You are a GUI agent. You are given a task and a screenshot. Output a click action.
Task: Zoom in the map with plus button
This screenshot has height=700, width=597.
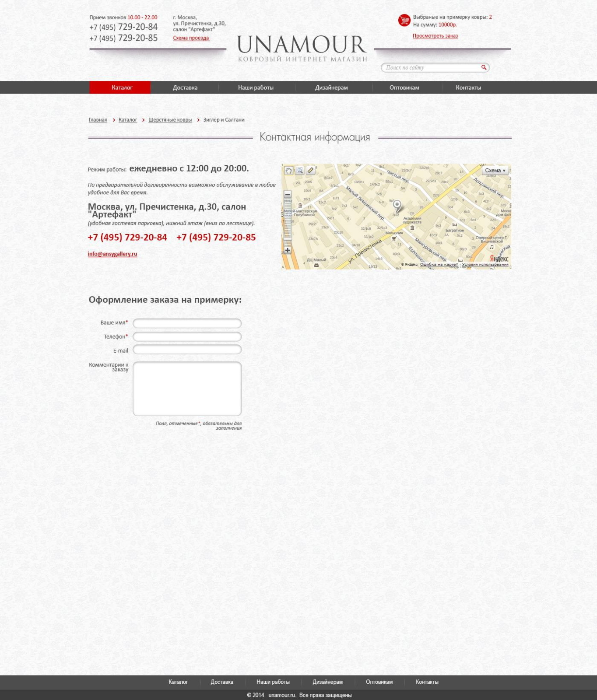coord(288,250)
